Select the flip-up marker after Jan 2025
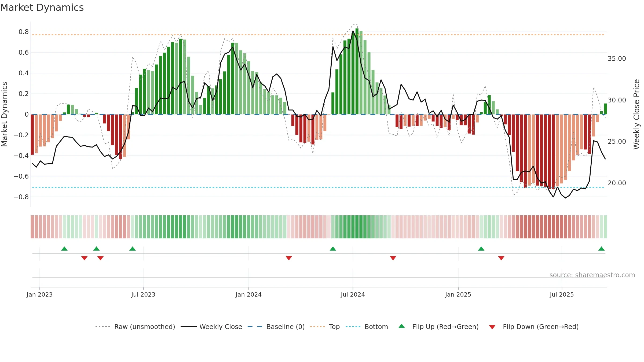The height and width of the screenshot is (362, 644). [x=481, y=249]
